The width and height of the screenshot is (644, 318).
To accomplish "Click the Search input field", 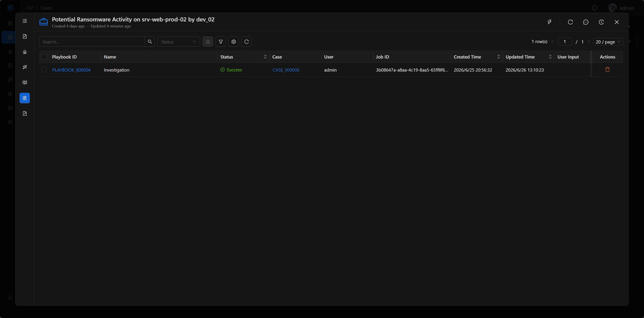I will click(92, 42).
